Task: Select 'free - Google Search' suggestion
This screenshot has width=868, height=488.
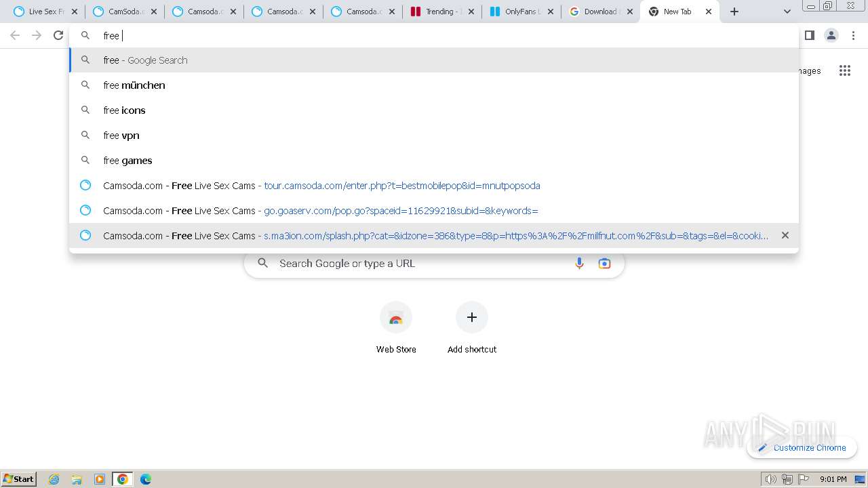Action: (434, 60)
